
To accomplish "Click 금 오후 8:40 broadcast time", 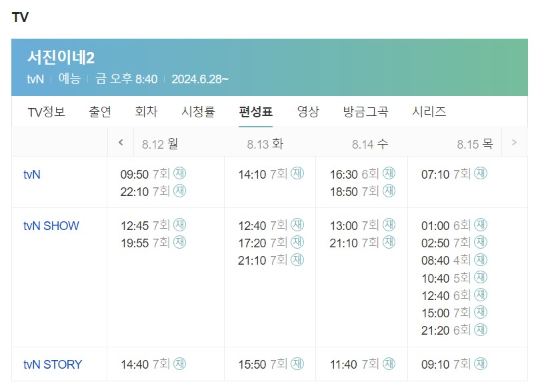I will click(x=126, y=79).
